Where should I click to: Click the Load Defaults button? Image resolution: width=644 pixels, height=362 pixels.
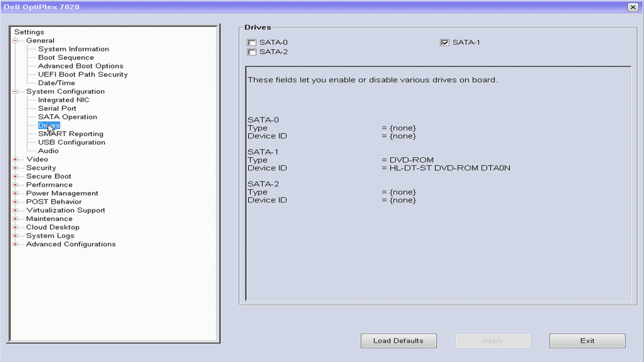pyautogui.click(x=398, y=341)
